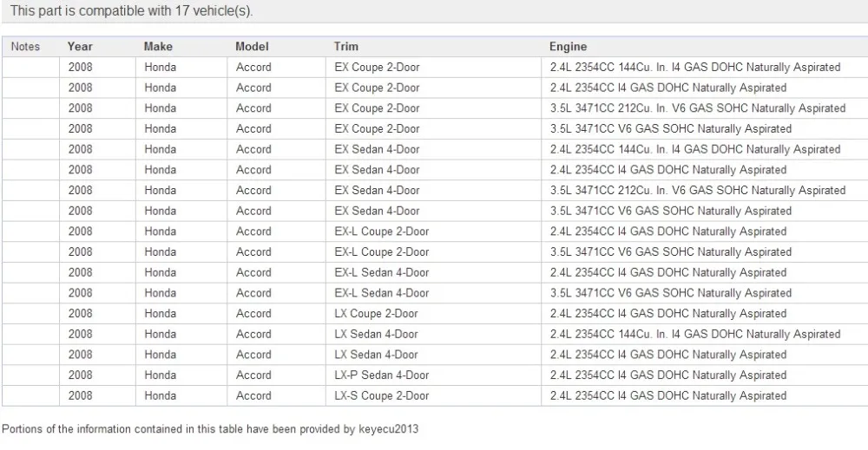
Task: Click the 3.5L engine cell for EX-L Sedan
Action: pyautogui.click(x=705, y=293)
